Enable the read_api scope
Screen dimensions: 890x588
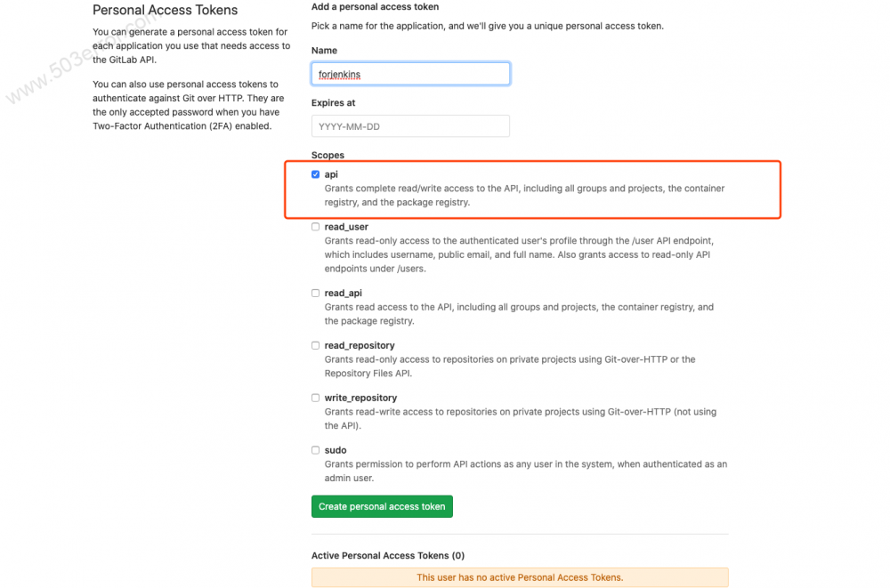click(315, 293)
